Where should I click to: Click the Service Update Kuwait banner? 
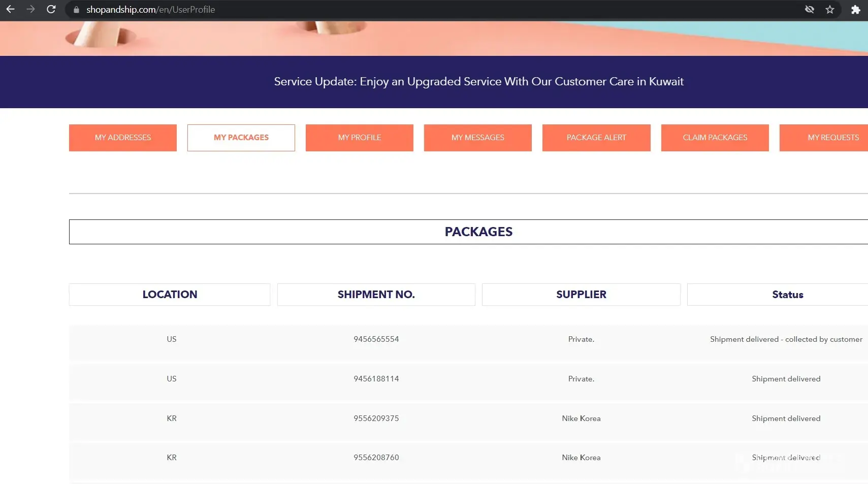[478, 82]
